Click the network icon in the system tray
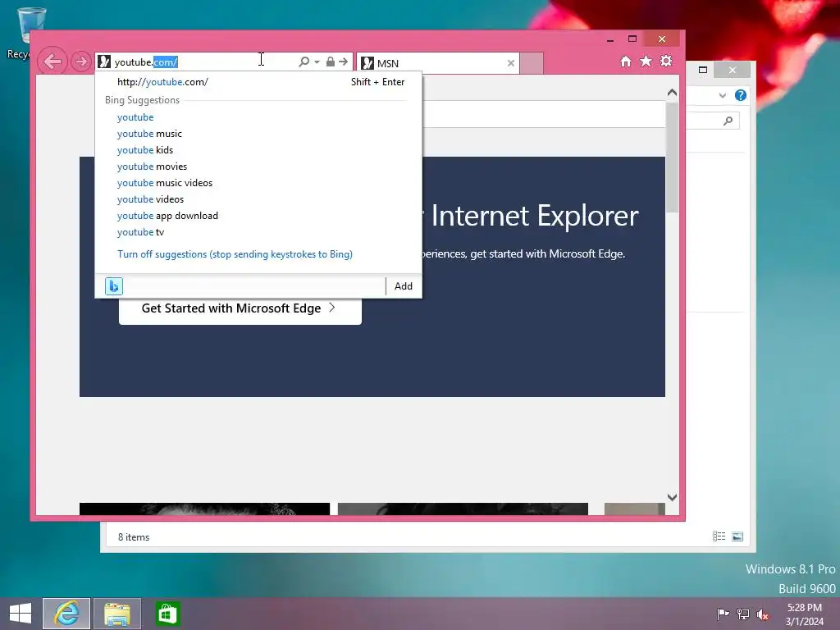Image resolution: width=840 pixels, height=630 pixels. (743, 614)
